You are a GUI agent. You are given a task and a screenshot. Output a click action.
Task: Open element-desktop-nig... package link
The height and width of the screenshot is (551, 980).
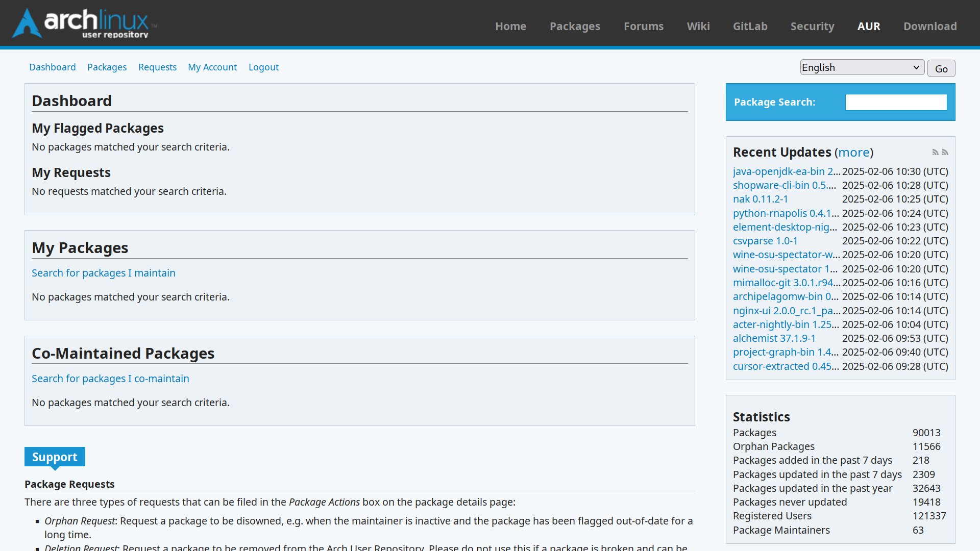pyautogui.click(x=785, y=227)
